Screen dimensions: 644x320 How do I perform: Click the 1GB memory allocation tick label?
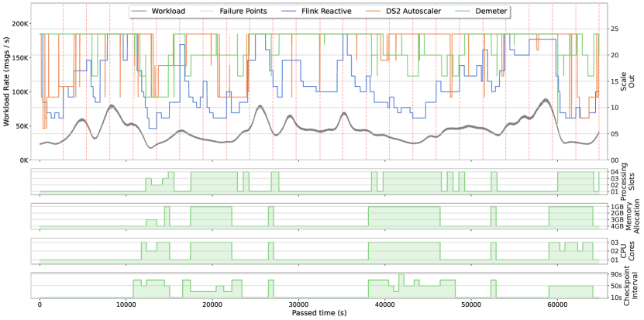coord(616,207)
